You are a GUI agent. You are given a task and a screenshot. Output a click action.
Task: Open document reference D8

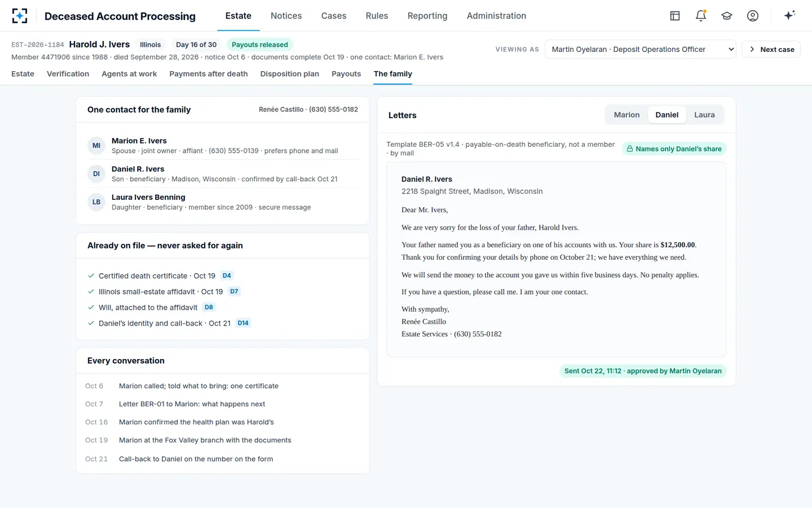click(x=209, y=308)
